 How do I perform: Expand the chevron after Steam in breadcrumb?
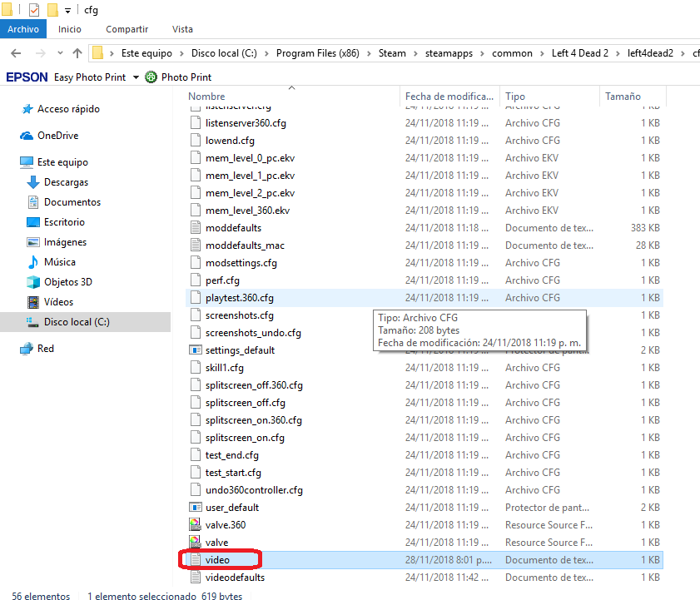click(x=415, y=53)
